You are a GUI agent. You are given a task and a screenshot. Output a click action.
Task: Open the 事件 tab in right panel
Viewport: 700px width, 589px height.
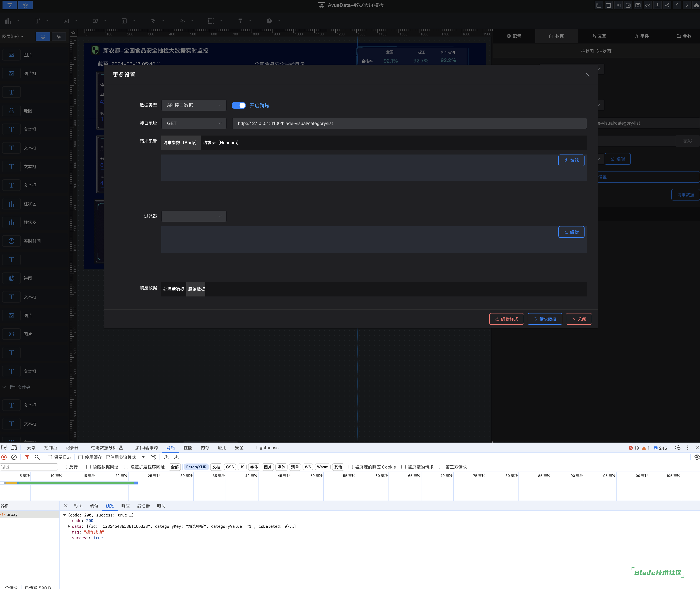pos(641,36)
